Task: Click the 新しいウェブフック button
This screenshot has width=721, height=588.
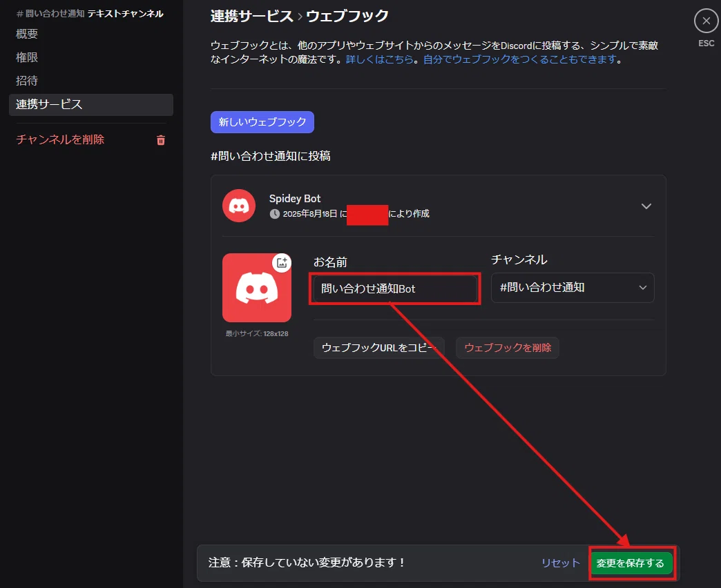Action: 262,122
